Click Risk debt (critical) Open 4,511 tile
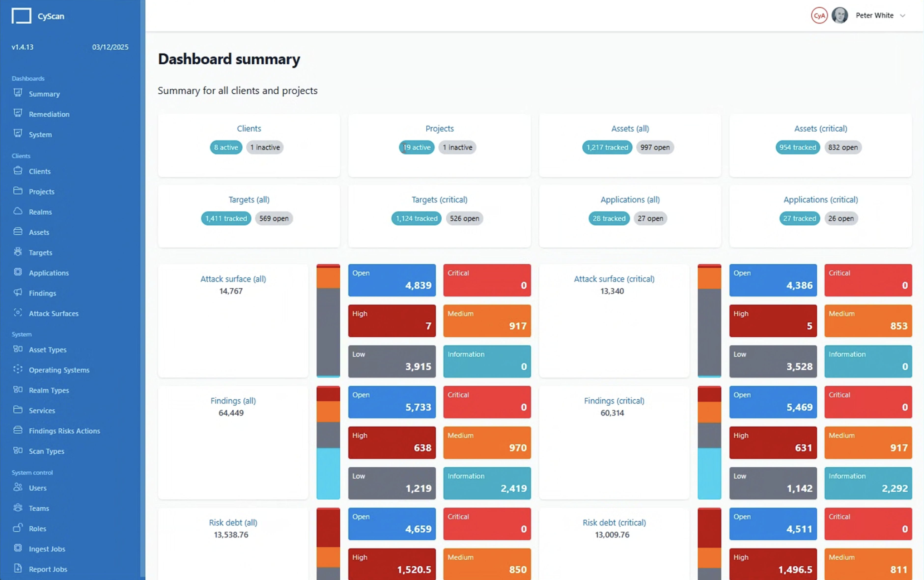The height and width of the screenshot is (580, 924). 773,524
